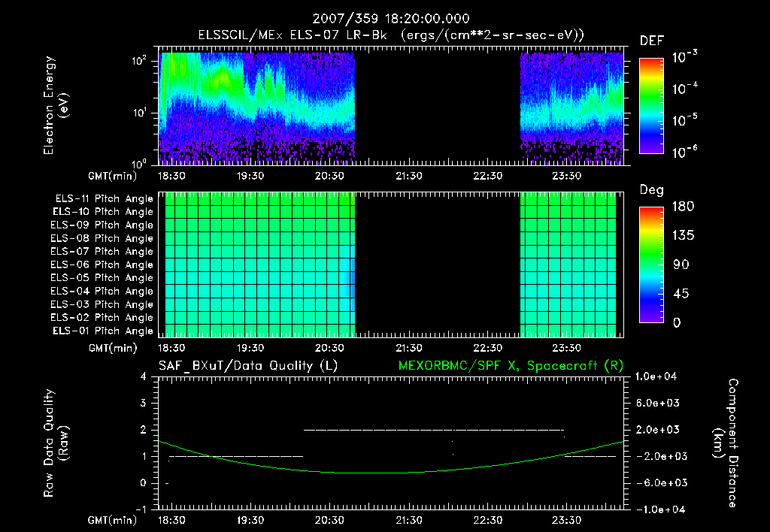770x532 pixels.
Task: Click the 90 value on Deg scale
Action: pos(681,265)
